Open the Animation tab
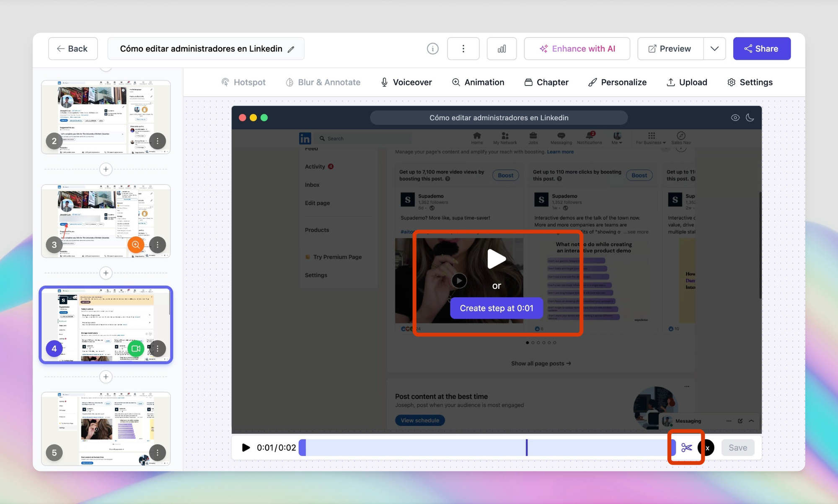This screenshot has width=838, height=504. coord(478,82)
